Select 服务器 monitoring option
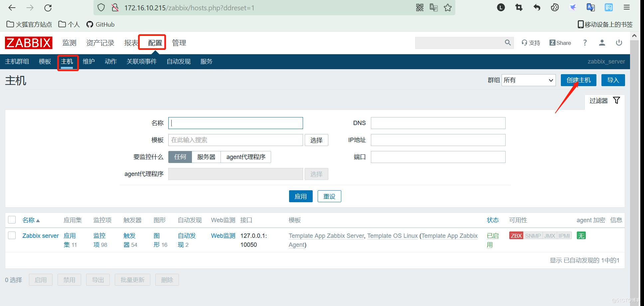This screenshot has width=644, height=306. coord(206,157)
